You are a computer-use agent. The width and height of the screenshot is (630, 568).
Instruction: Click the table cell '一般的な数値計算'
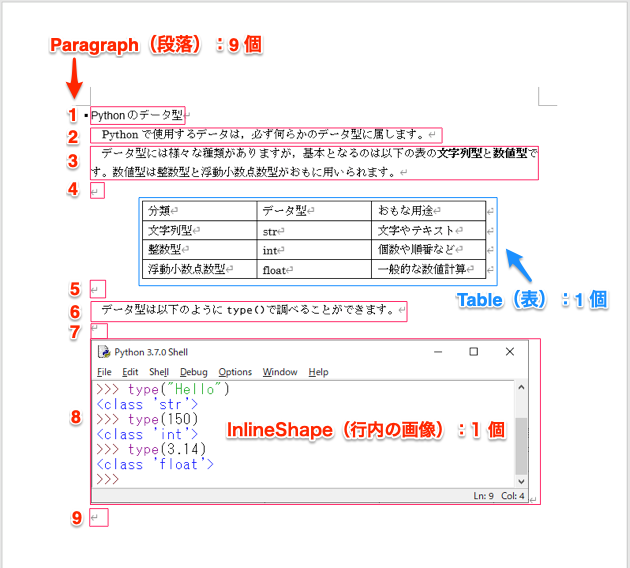[x=429, y=269]
